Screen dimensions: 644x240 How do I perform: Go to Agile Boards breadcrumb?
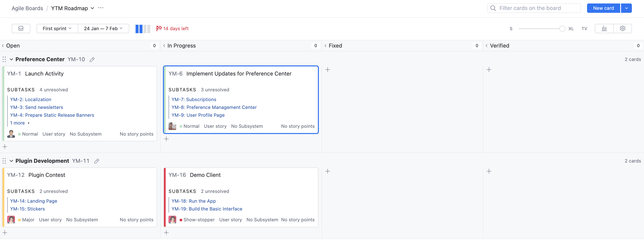point(27,8)
